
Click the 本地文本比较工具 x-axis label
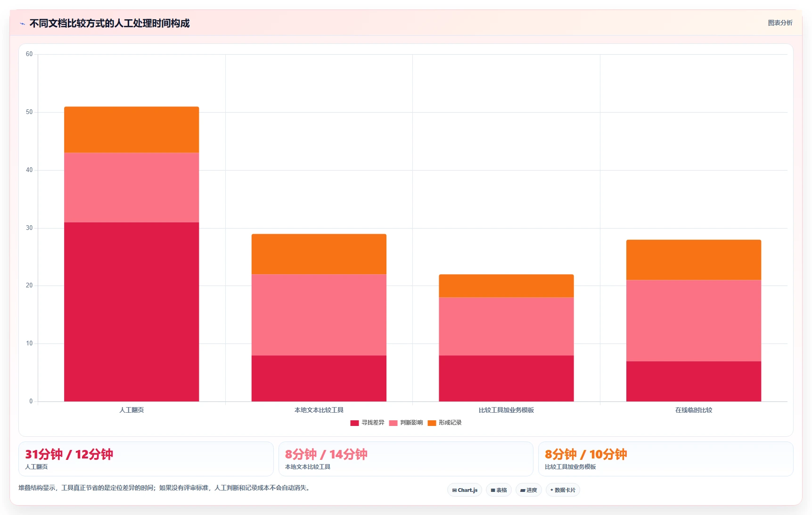click(319, 410)
